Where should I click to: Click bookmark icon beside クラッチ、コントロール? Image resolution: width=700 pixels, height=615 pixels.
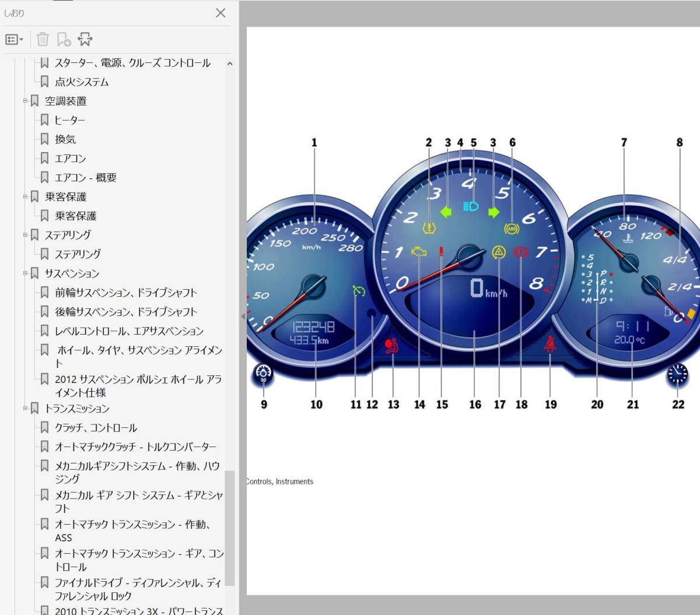click(44, 428)
